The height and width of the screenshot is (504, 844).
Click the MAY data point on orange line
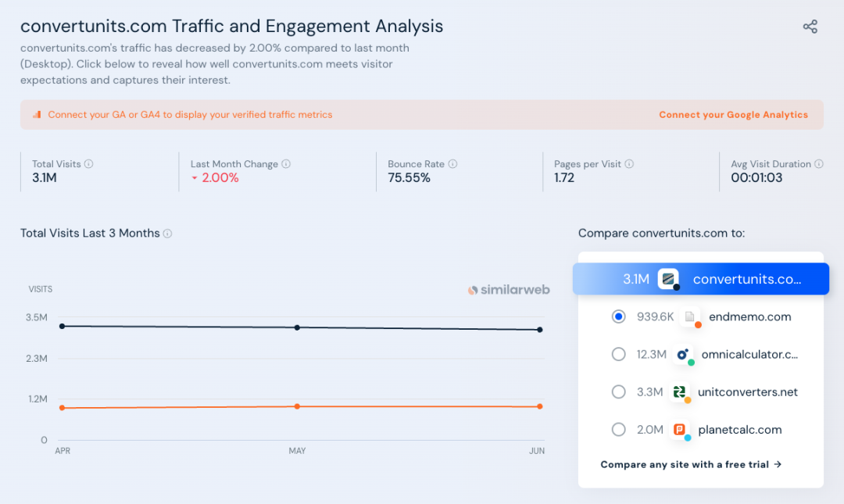(x=297, y=406)
